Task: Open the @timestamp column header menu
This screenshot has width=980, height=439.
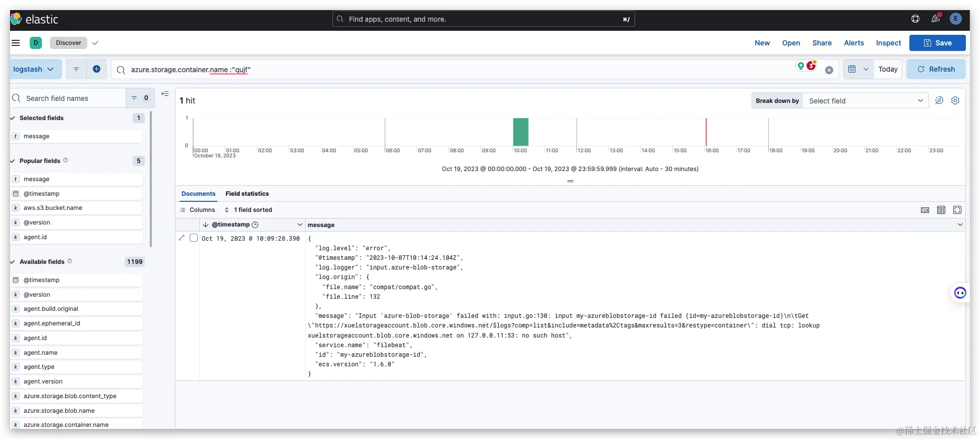Action: pyautogui.click(x=300, y=225)
